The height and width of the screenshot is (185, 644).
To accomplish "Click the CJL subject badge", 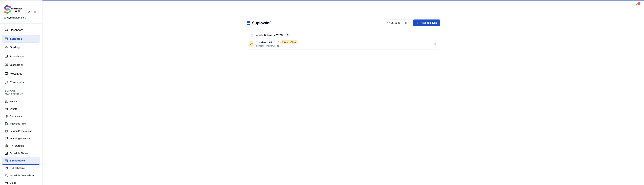I will coord(271,43).
